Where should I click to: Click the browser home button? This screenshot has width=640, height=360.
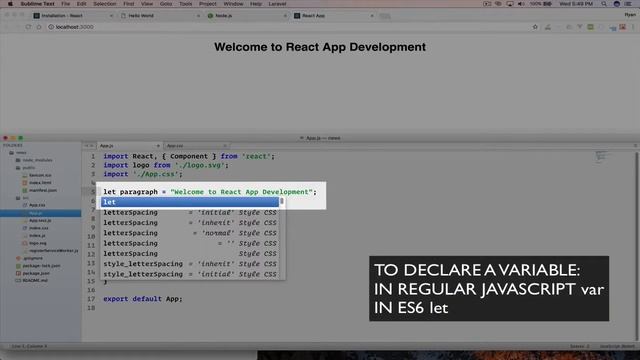(39, 27)
